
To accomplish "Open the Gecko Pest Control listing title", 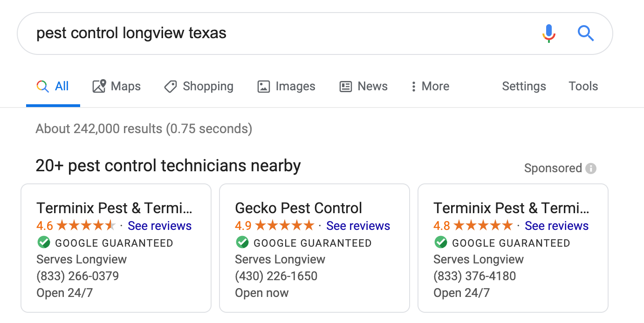I will click(298, 208).
